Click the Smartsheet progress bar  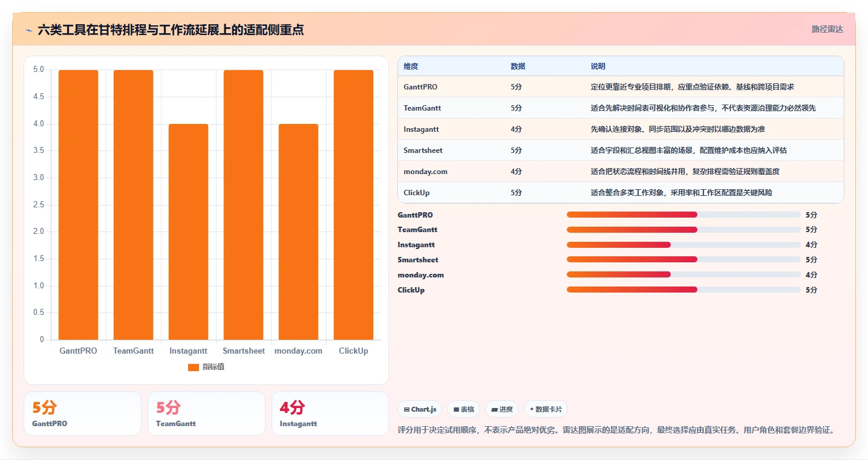pyautogui.click(x=684, y=260)
